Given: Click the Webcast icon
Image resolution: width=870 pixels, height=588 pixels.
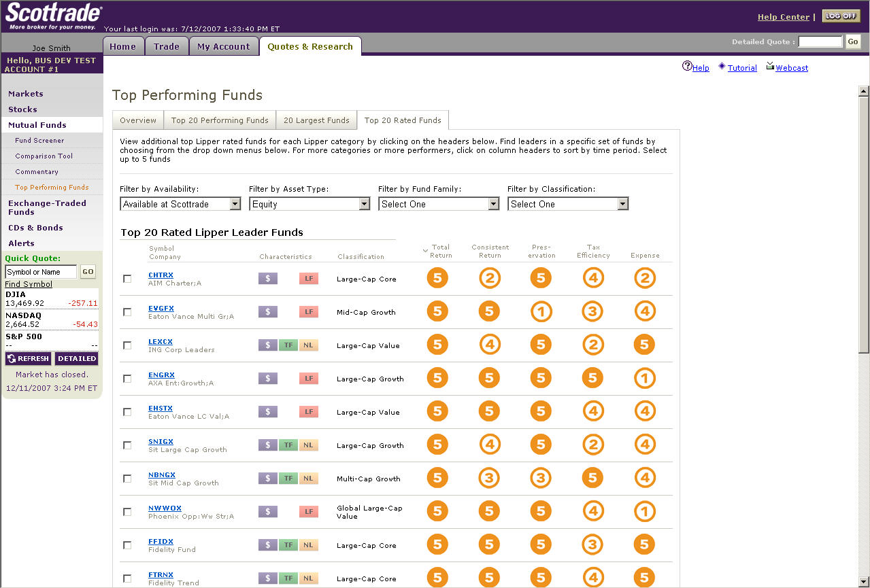Looking at the screenshot, I should point(770,66).
